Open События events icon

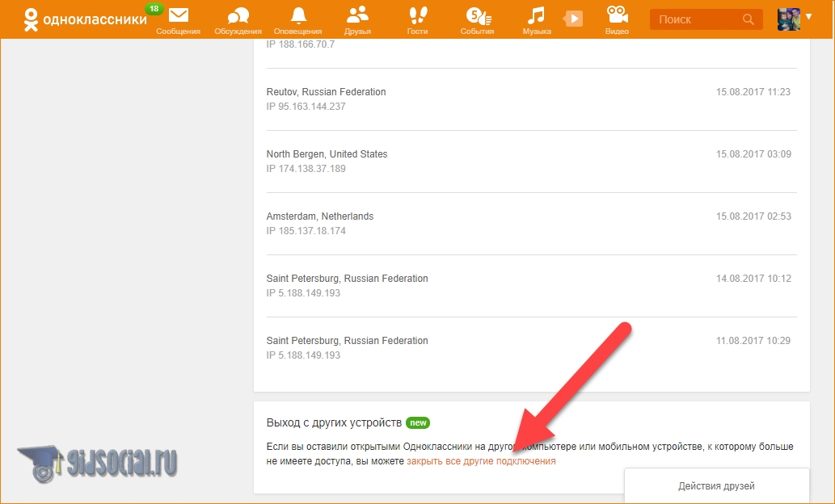click(477, 15)
